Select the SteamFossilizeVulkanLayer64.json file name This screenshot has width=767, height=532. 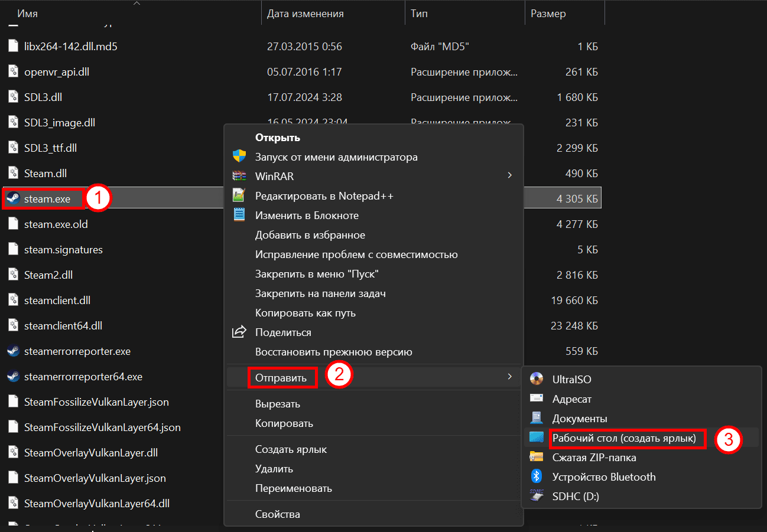pyautogui.click(x=102, y=427)
